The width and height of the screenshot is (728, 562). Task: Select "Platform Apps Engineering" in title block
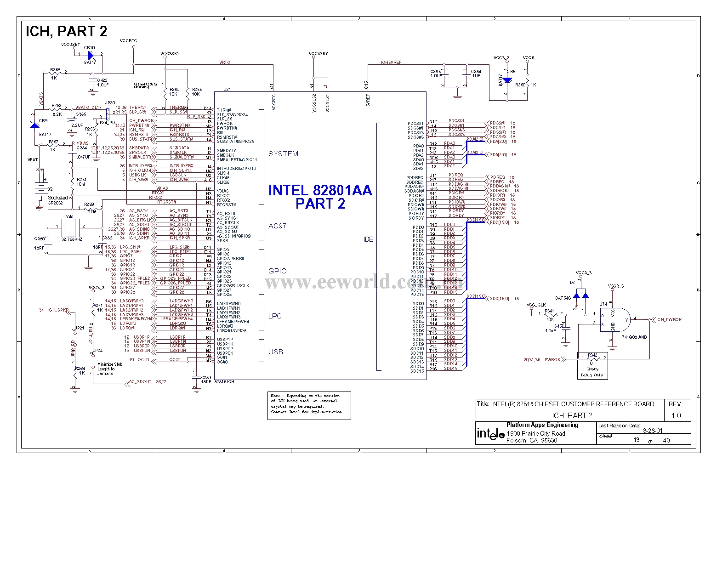tap(542, 425)
